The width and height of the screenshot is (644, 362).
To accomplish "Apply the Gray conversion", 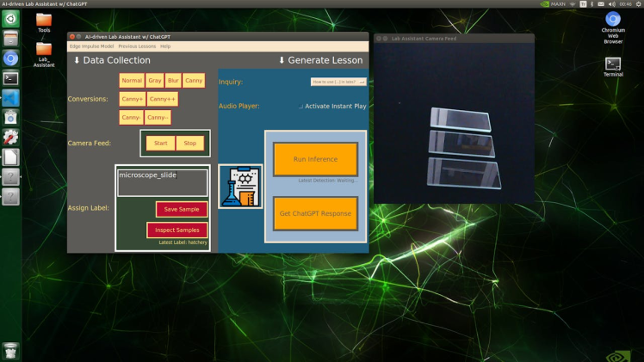I will (155, 80).
